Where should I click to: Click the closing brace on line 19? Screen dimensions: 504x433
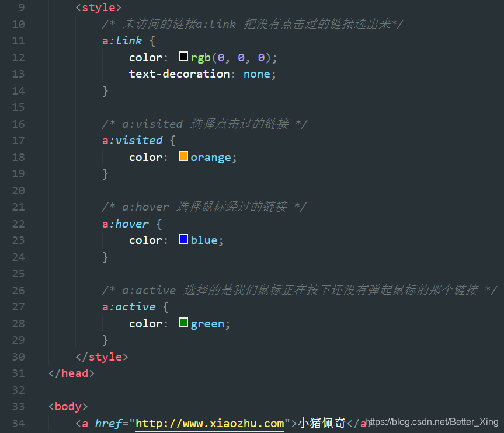tap(105, 174)
